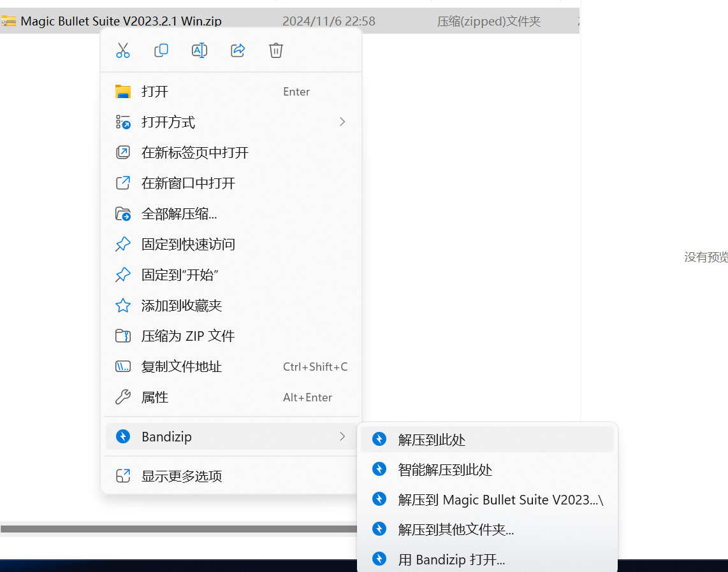
Task: Click the Delete trash icon
Action: [x=276, y=50]
